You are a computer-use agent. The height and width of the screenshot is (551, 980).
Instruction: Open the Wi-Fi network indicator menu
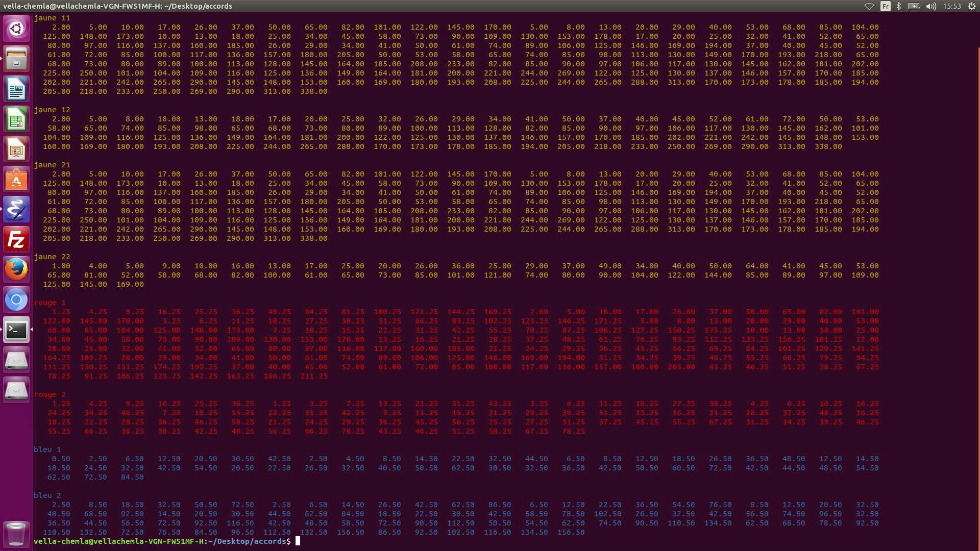869,6
